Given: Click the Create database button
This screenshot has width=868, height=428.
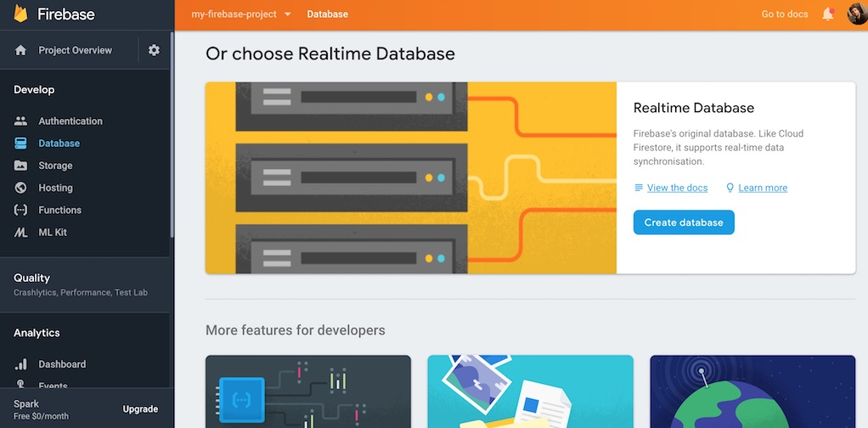Looking at the screenshot, I should point(684,222).
